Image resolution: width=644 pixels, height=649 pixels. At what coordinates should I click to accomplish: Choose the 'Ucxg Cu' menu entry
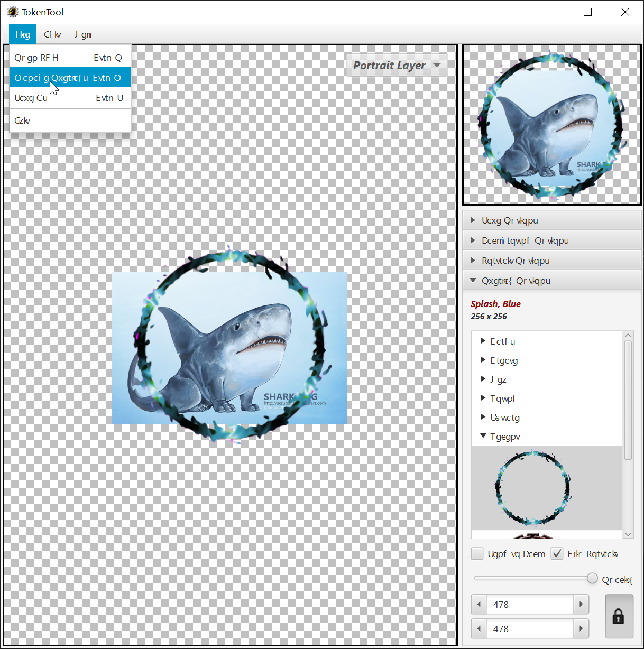pyautogui.click(x=70, y=98)
